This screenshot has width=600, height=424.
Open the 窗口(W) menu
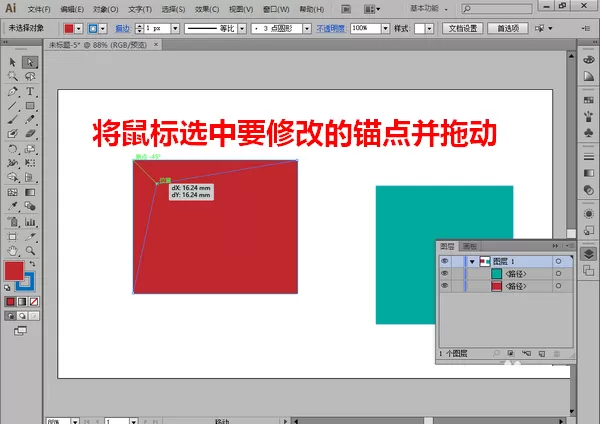coord(276,9)
